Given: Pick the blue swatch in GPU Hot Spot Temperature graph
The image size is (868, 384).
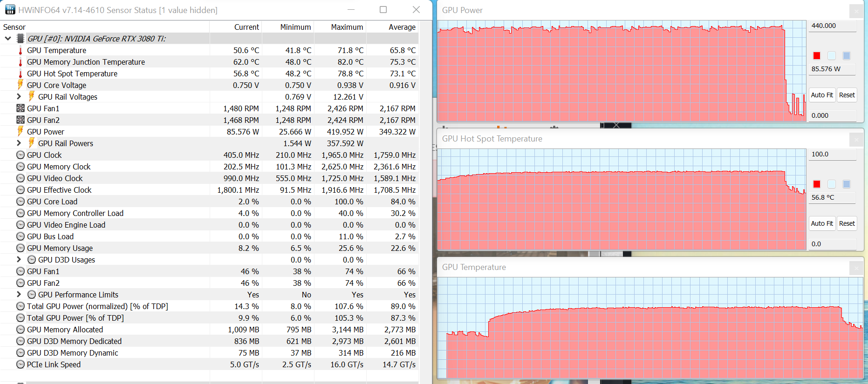Looking at the screenshot, I should coord(847,184).
